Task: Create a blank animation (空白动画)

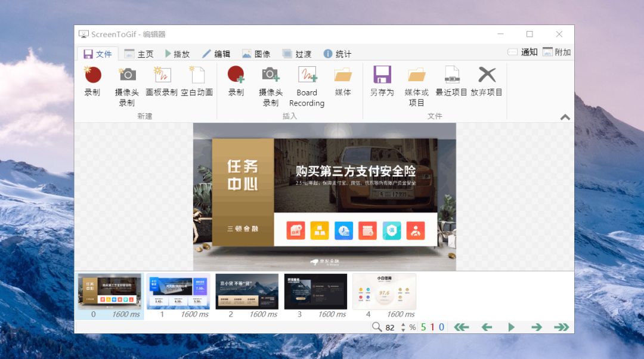Action: pyautogui.click(x=197, y=81)
